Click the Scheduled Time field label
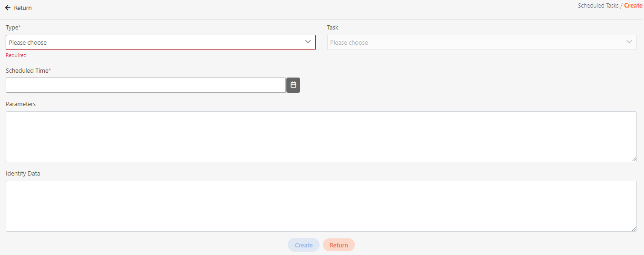This screenshot has width=644, height=255. click(x=27, y=70)
